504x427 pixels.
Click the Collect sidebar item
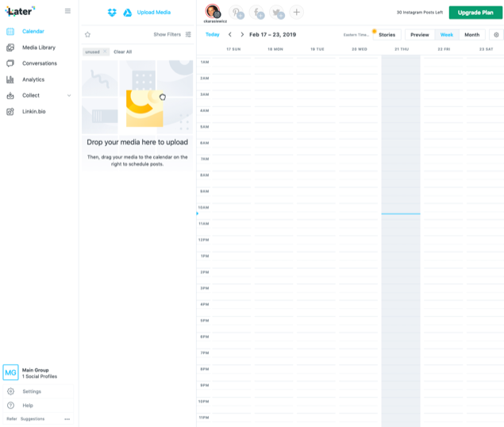coord(31,95)
